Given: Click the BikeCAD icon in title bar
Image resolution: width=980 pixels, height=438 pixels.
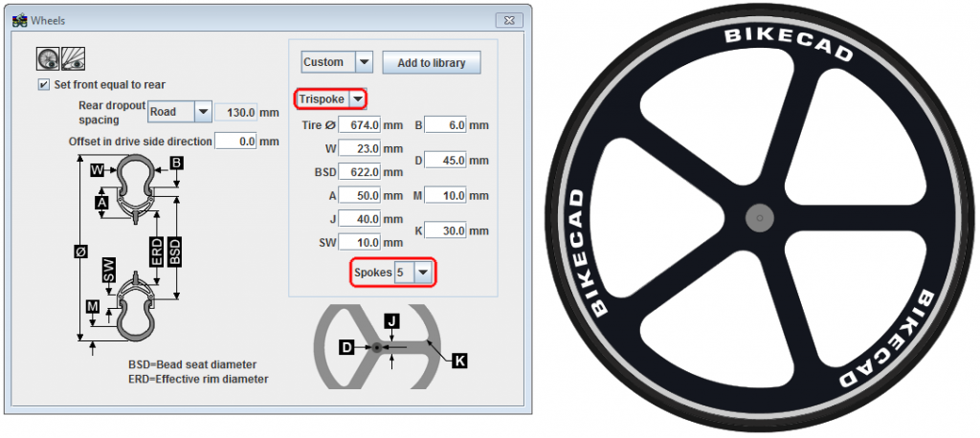Looking at the screenshot, I should (x=18, y=19).
